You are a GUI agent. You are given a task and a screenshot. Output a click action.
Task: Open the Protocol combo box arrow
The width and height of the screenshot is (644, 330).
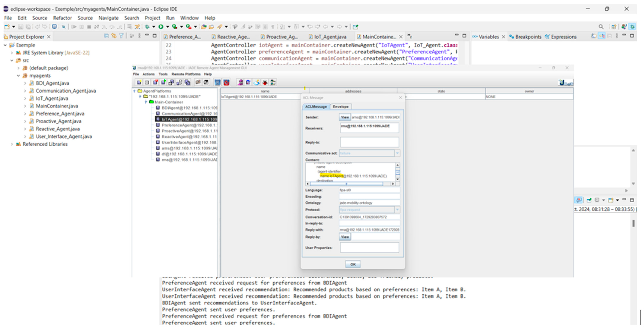point(397,210)
